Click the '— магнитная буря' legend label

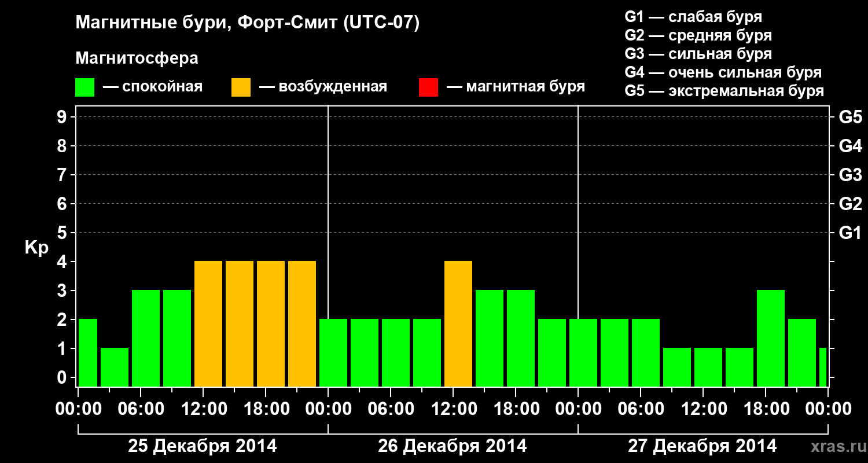pos(516,87)
